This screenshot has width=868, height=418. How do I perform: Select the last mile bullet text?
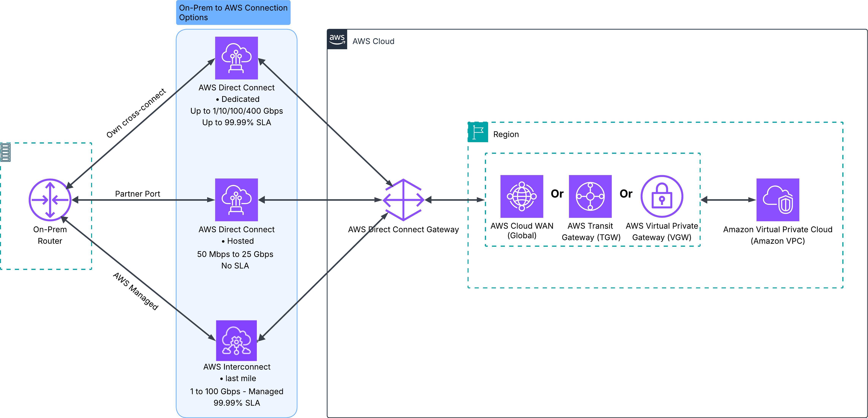[238, 378]
